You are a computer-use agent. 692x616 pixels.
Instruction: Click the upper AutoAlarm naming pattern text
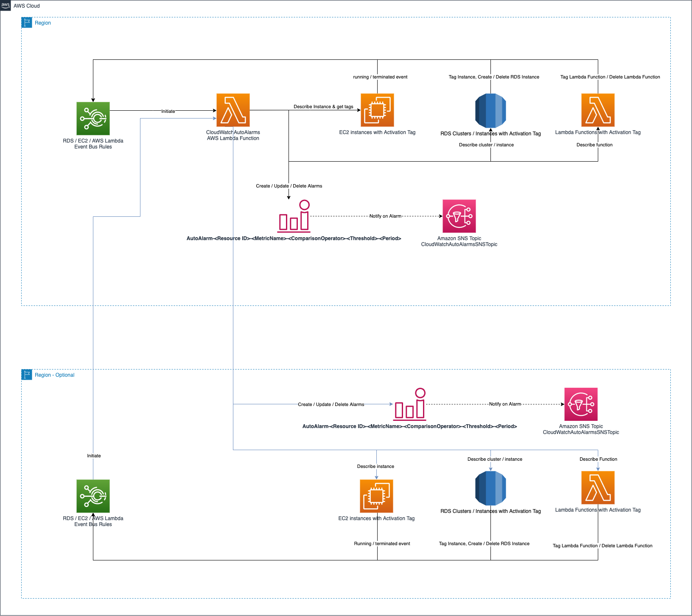294,238
